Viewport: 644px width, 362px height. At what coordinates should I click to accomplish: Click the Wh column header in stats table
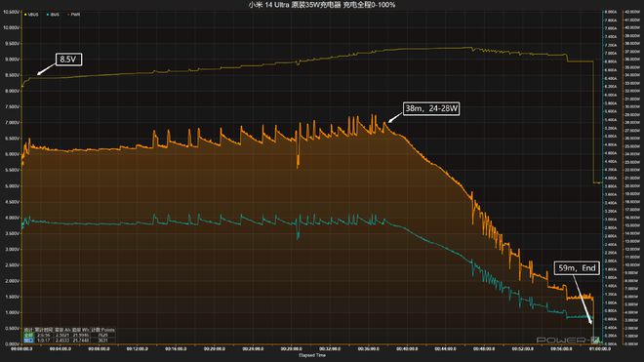click(80, 330)
